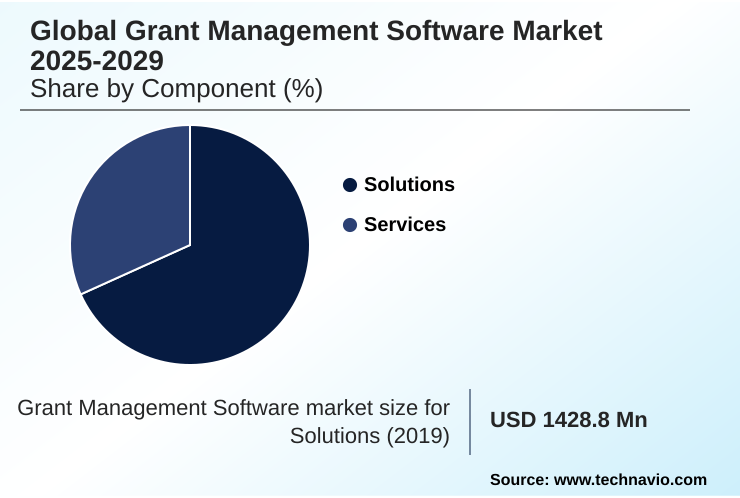This screenshot has height=498, width=740.
Task: Click the vertical divider beside USD value
Action: point(470,421)
